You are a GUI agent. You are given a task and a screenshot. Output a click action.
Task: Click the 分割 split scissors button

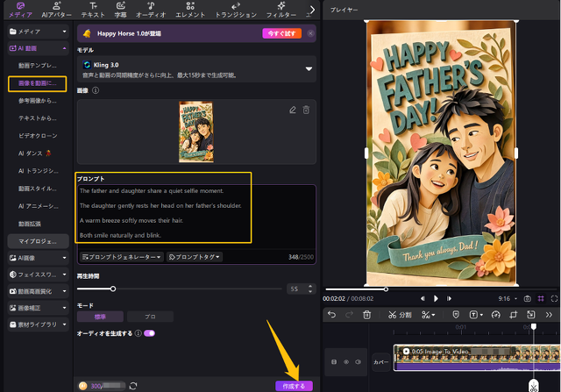click(x=400, y=315)
